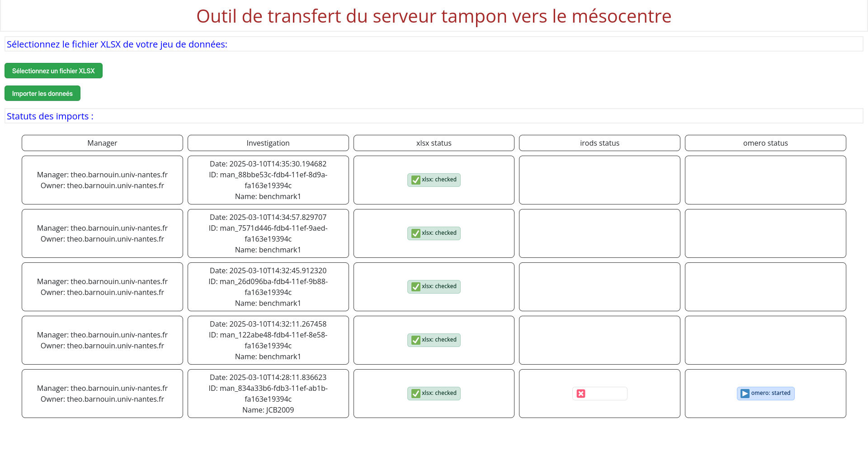Select the investigation cell dated 2025-03-10T14:35:30

coord(268,180)
